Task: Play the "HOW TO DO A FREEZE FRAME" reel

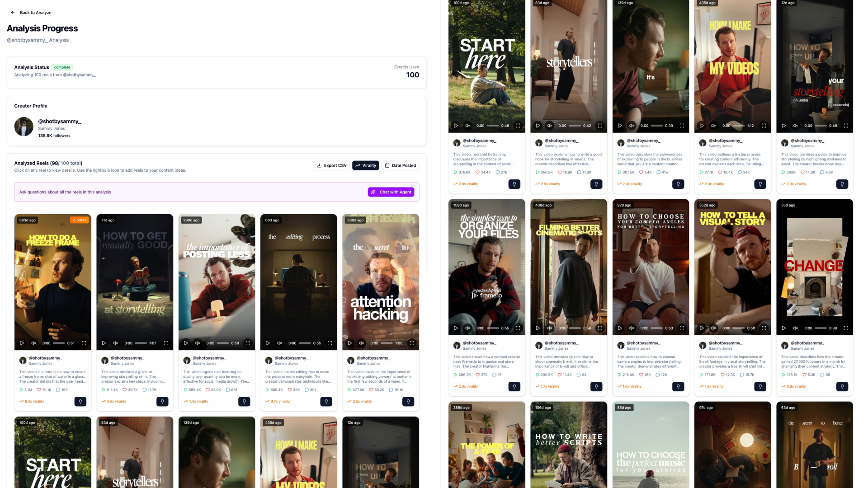Action: click(x=22, y=343)
